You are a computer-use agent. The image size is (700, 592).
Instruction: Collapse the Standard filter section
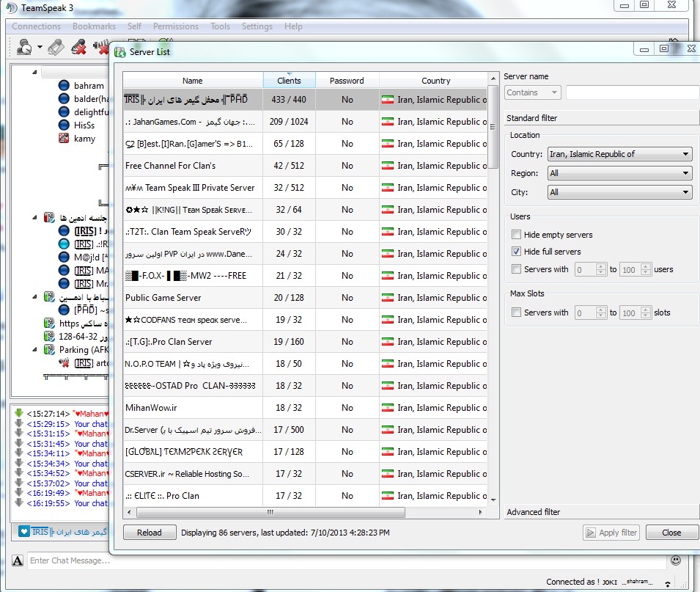(601, 118)
